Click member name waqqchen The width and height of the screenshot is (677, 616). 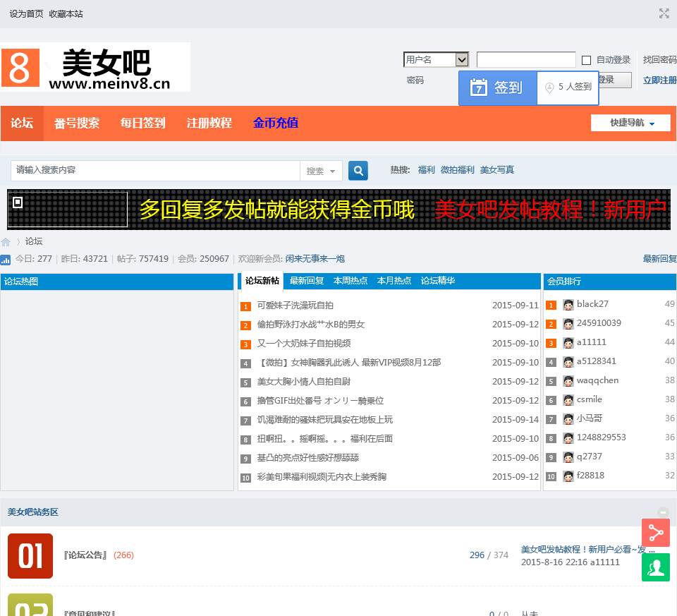pos(597,380)
